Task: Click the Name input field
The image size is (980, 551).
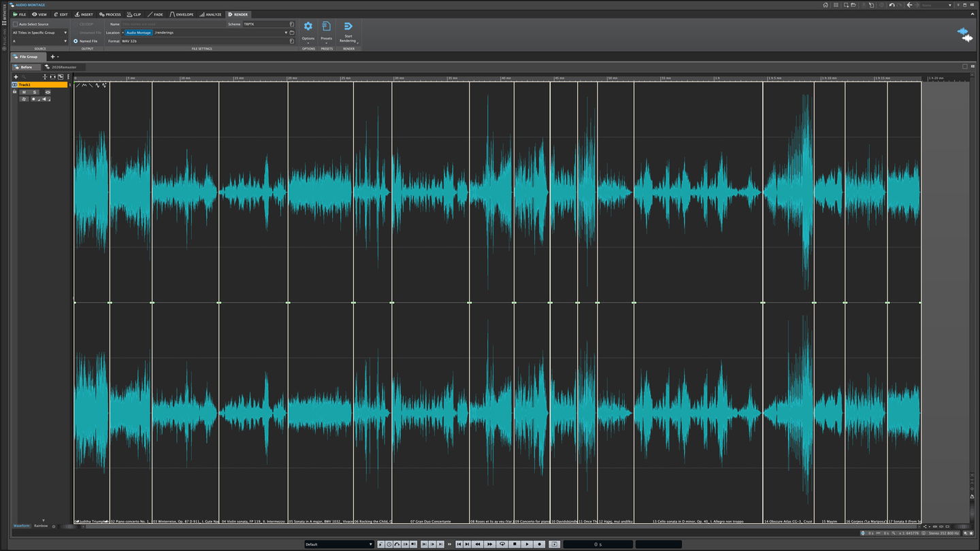Action: click(x=174, y=24)
